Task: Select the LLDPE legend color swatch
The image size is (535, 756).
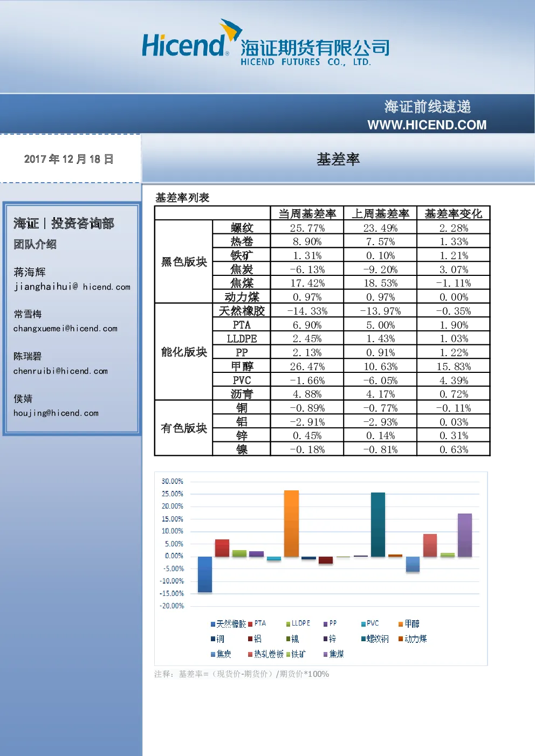Action: (288, 624)
